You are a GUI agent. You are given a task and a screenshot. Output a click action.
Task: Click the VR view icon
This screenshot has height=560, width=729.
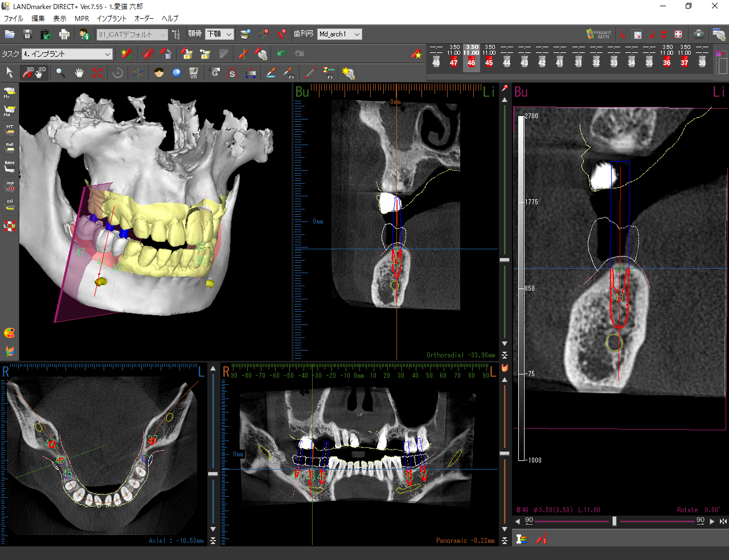(x=194, y=72)
